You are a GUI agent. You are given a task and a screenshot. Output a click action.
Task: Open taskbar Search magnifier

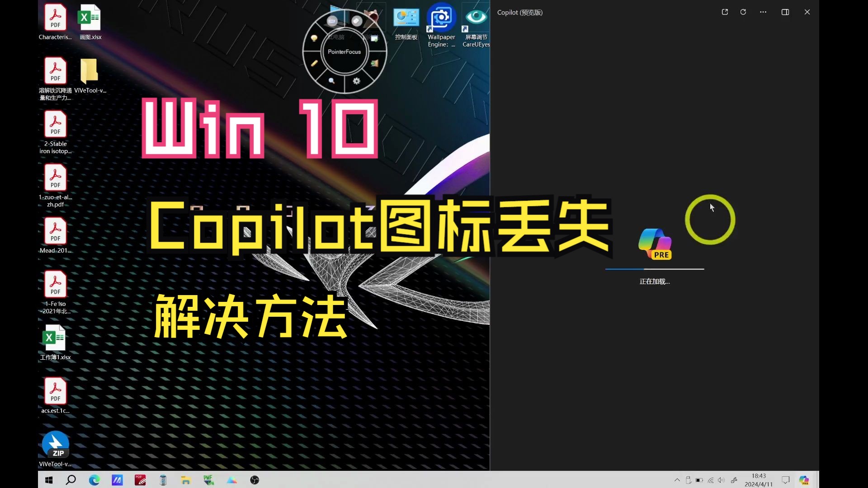coord(71,480)
